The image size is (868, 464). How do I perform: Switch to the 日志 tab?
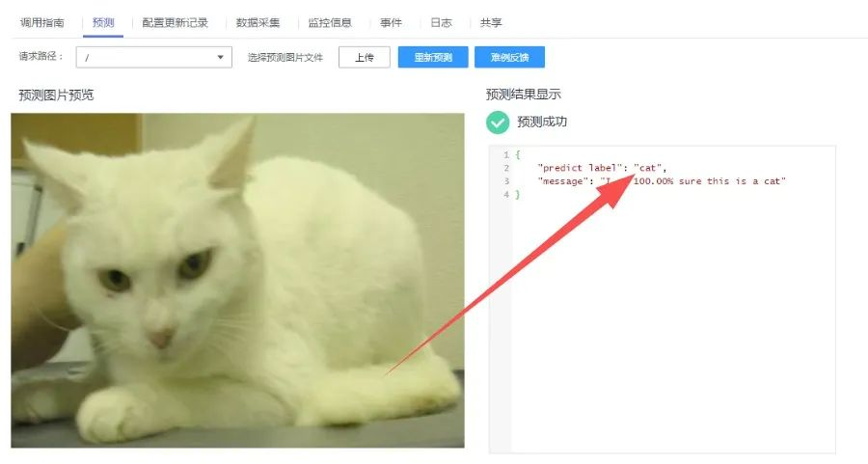point(441,23)
